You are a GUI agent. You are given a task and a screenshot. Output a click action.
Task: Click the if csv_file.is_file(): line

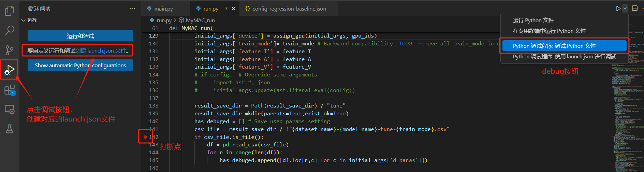pos(229,137)
